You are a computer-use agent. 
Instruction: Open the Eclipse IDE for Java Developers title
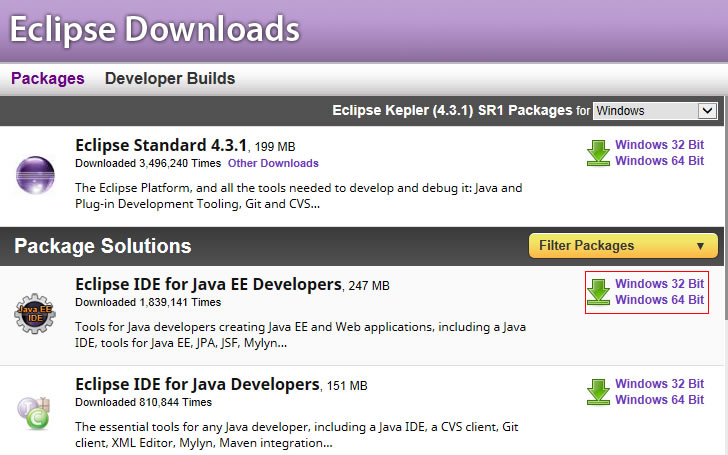pyautogui.click(x=197, y=384)
